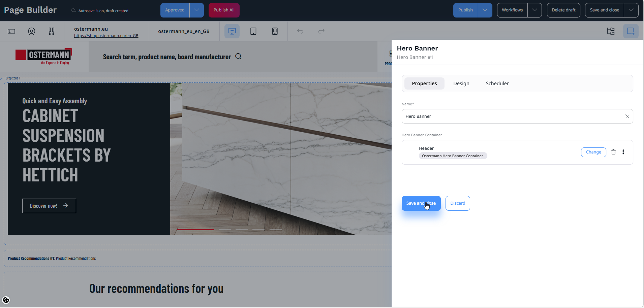Click the ostermann.eu site name

point(91,29)
